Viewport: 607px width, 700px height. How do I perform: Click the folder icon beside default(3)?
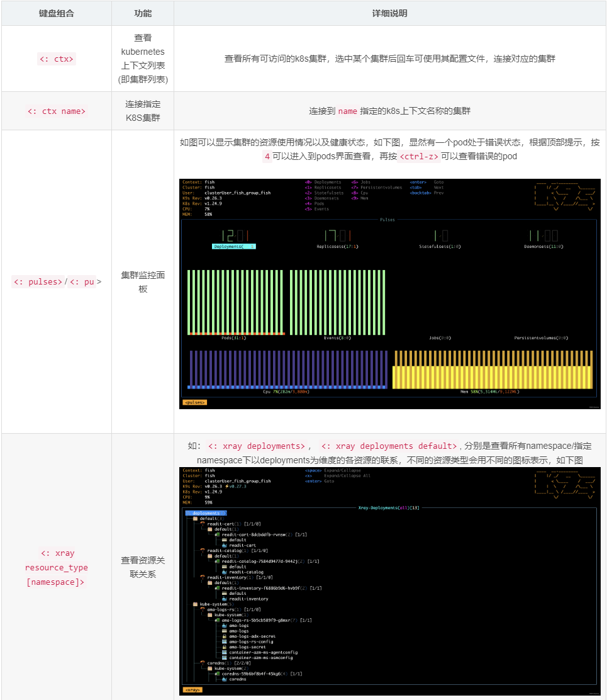tap(195, 519)
